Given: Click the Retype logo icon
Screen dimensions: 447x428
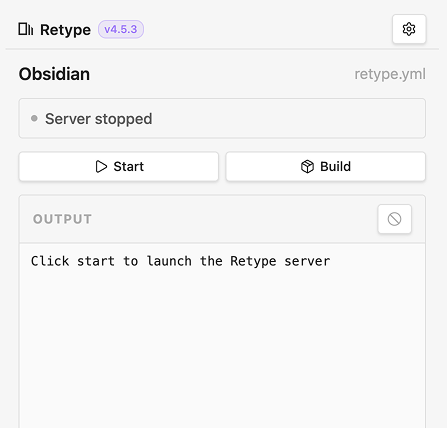Looking at the screenshot, I should [26, 29].
